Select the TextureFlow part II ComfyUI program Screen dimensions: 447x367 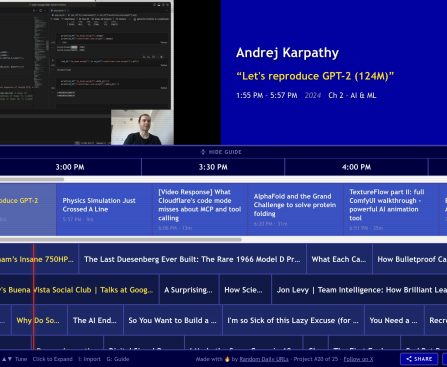coord(391,210)
